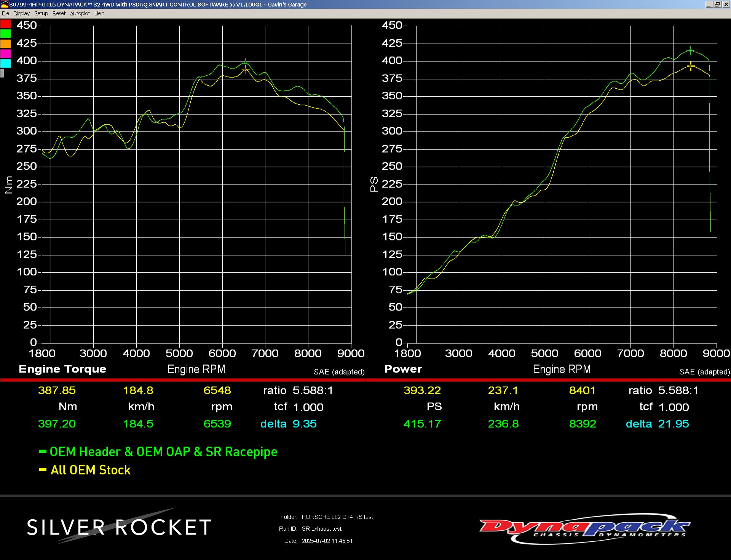Click the green OEM Header legend label
Viewport: 731px width, 560px height.
click(x=163, y=452)
